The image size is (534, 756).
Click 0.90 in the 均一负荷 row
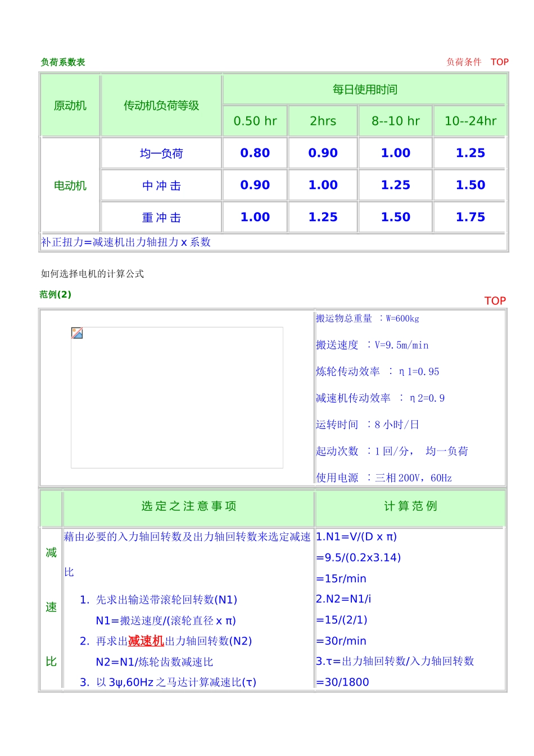coord(323,153)
